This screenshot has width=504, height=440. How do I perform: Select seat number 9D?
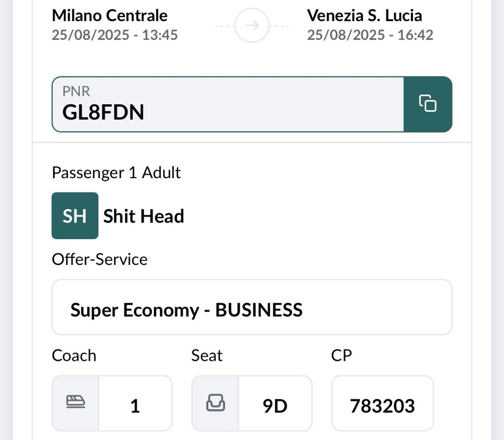275,406
